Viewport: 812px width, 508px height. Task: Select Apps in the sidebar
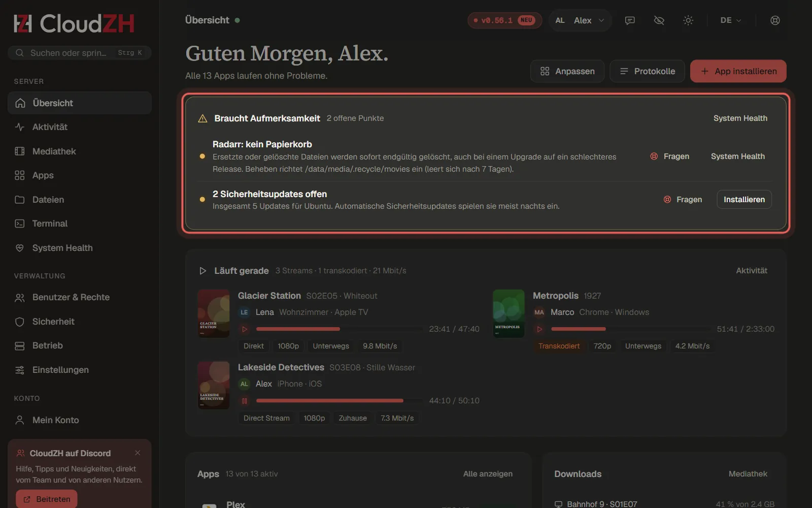pos(80,175)
